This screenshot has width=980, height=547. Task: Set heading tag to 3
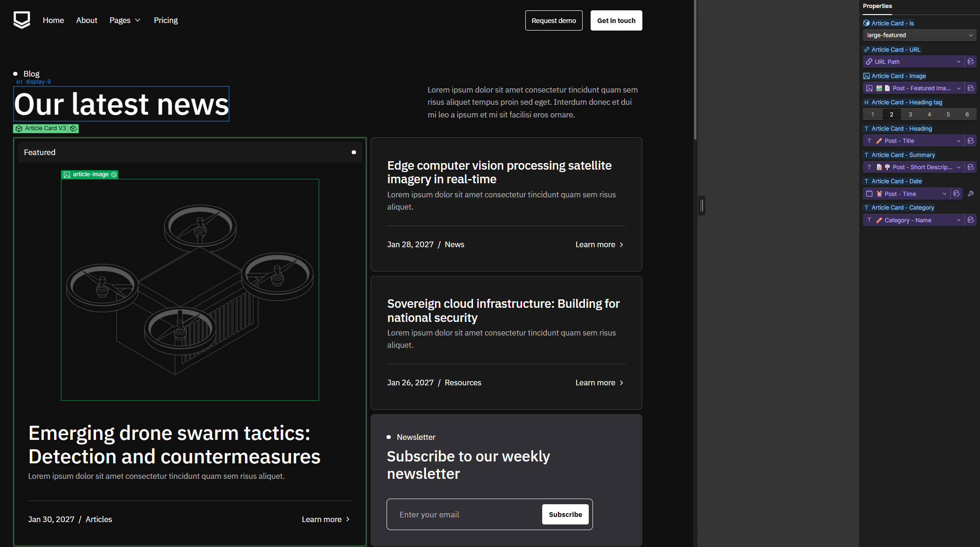coord(910,114)
